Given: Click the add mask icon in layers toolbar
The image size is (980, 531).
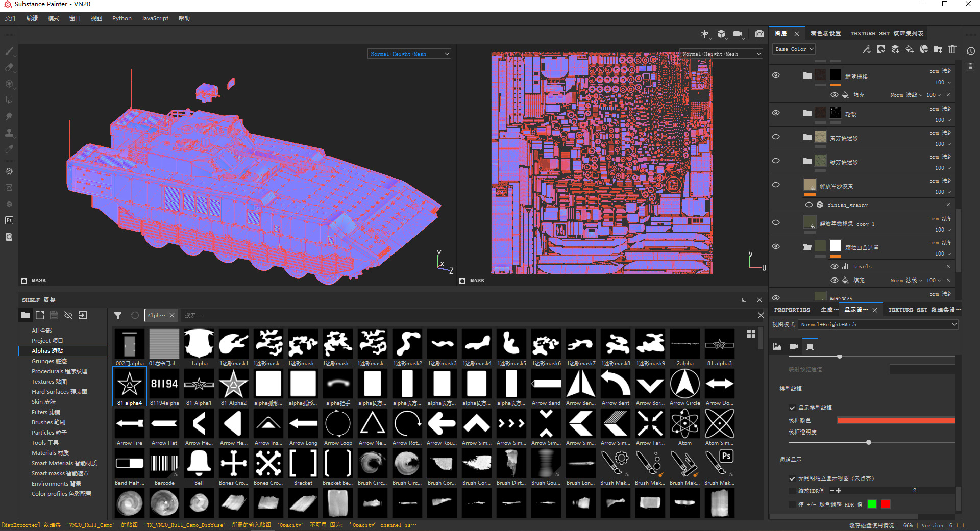Looking at the screenshot, I should [x=881, y=49].
